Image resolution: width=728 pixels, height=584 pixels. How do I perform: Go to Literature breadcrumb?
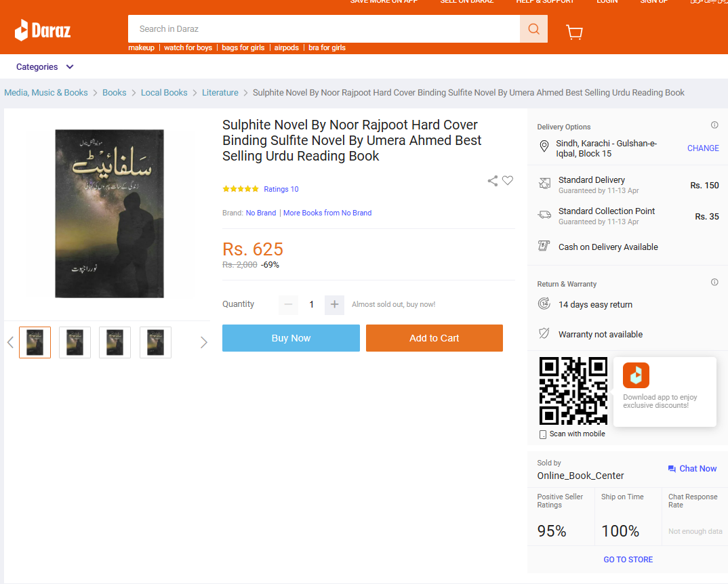coord(220,92)
